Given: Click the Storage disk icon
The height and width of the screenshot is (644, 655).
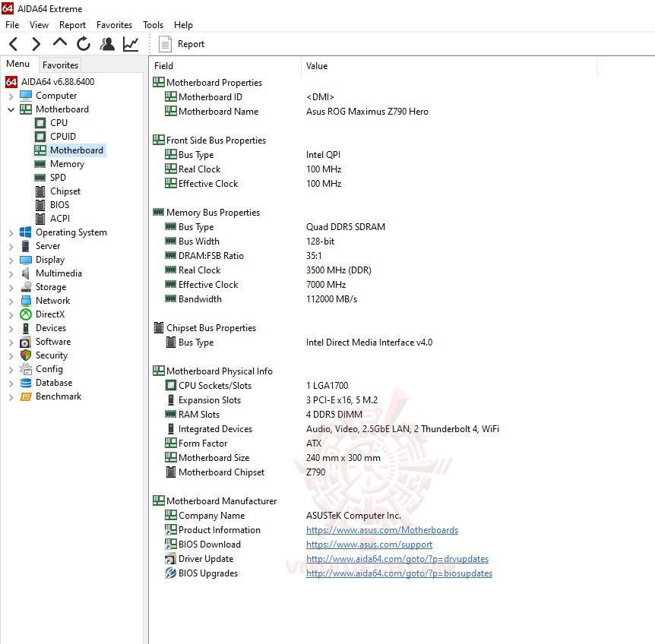Looking at the screenshot, I should click(26, 287).
